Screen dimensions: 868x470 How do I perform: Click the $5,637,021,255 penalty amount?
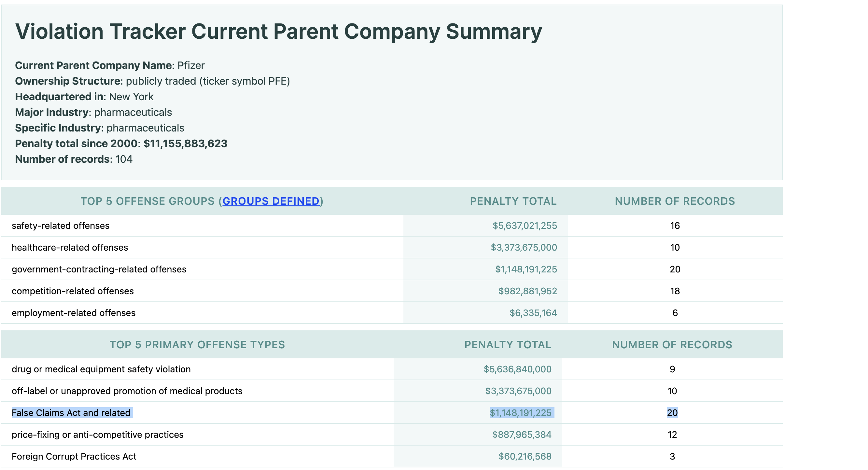click(525, 226)
